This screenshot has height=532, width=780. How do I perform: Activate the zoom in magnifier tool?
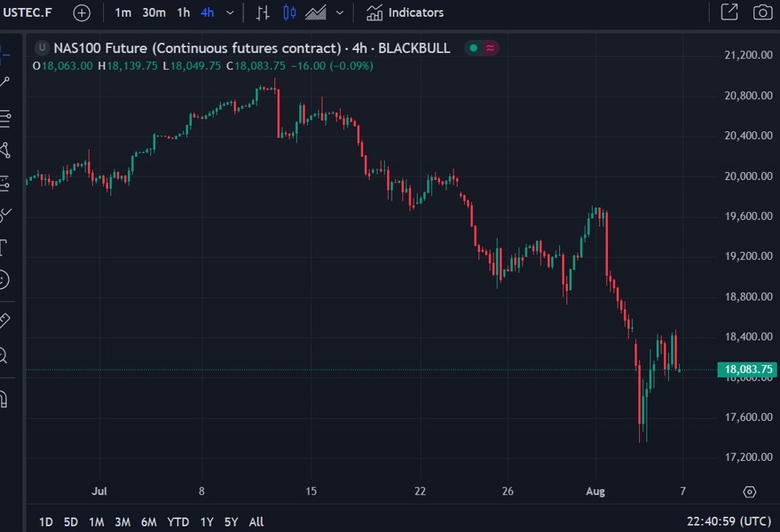coord(4,355)
